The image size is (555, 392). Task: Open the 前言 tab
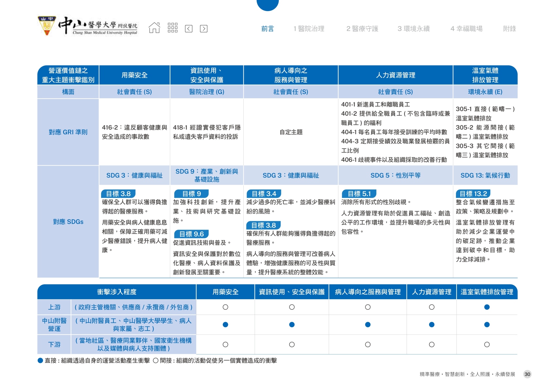coord(267,29)
